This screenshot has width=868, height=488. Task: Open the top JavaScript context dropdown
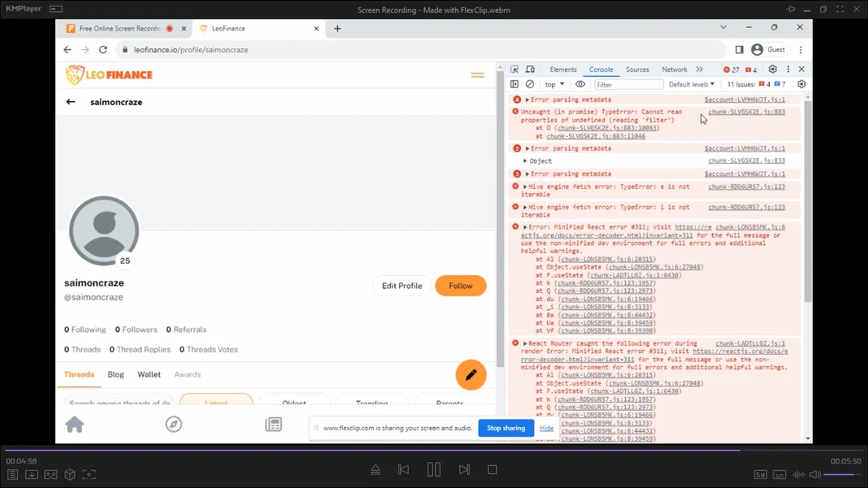554,85
